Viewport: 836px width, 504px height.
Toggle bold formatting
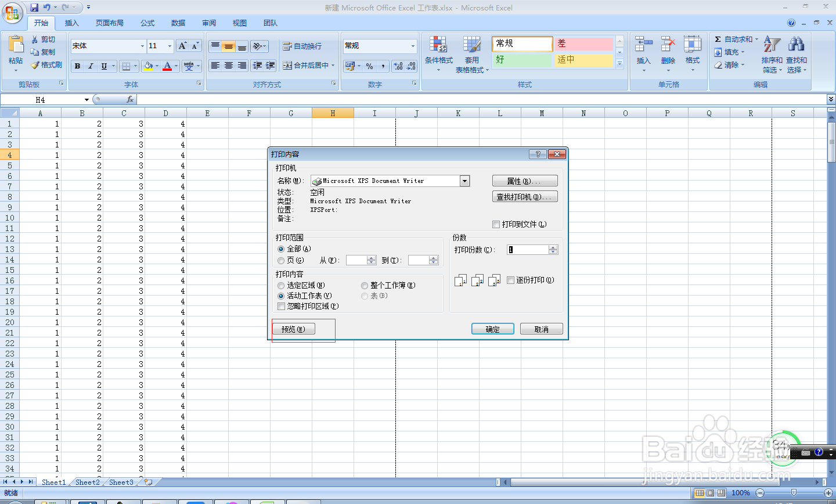(77, 66)
